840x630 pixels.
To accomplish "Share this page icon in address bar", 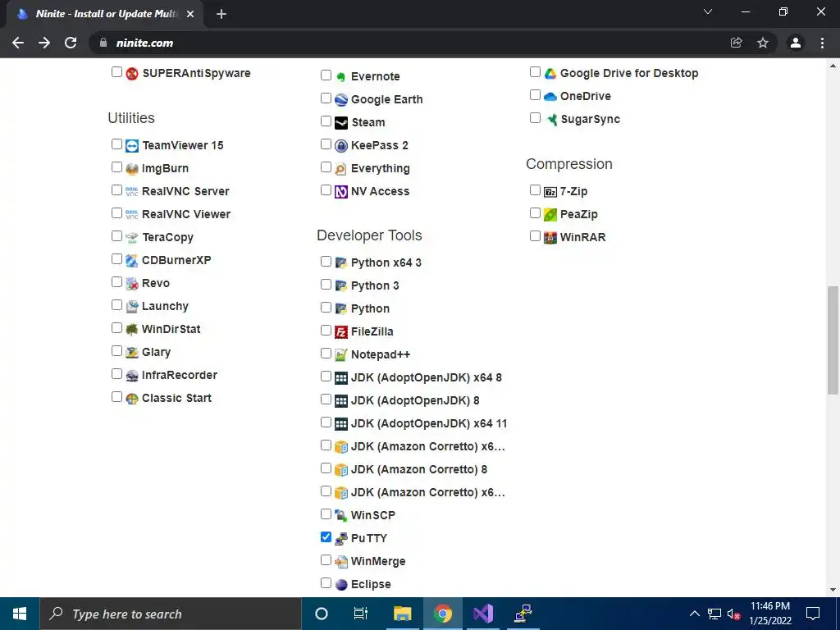I will pos(737,43).
